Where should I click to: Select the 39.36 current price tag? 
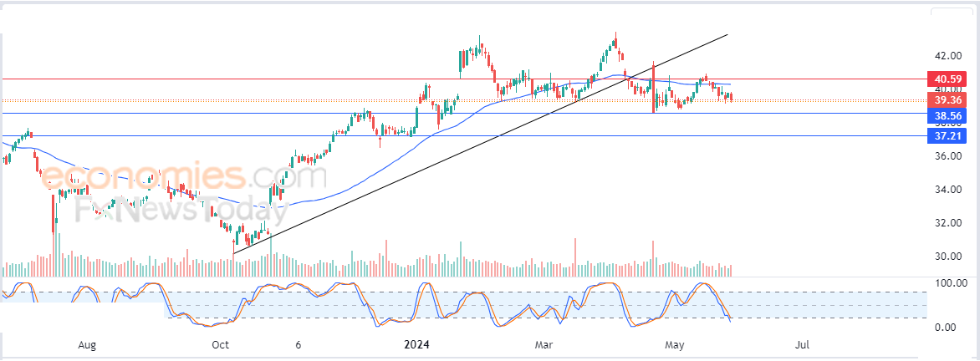coord(947,100)
